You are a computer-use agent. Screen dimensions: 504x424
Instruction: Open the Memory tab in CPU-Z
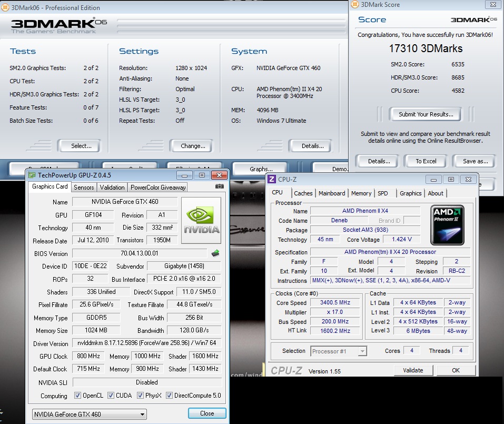click(x=361, y=193)
